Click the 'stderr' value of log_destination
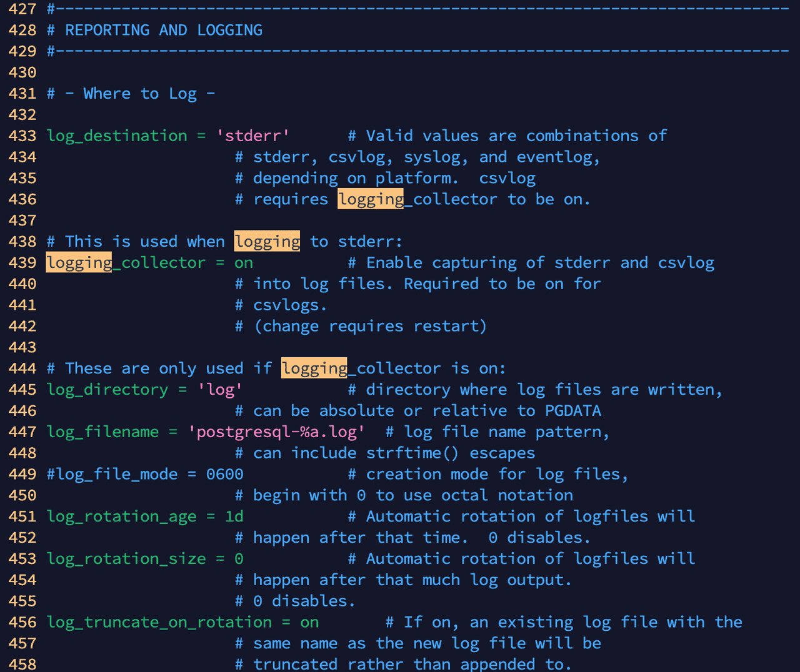 [x=252, y=136]
